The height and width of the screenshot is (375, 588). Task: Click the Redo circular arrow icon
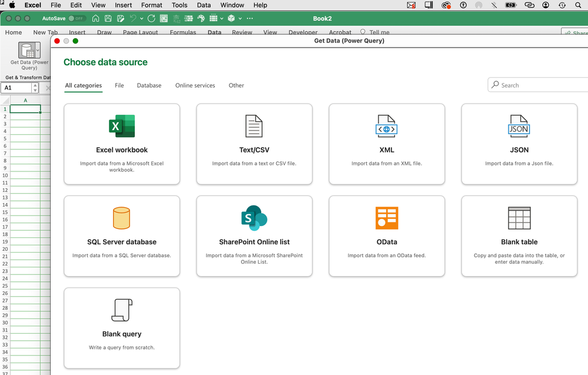tap(151, 18)
